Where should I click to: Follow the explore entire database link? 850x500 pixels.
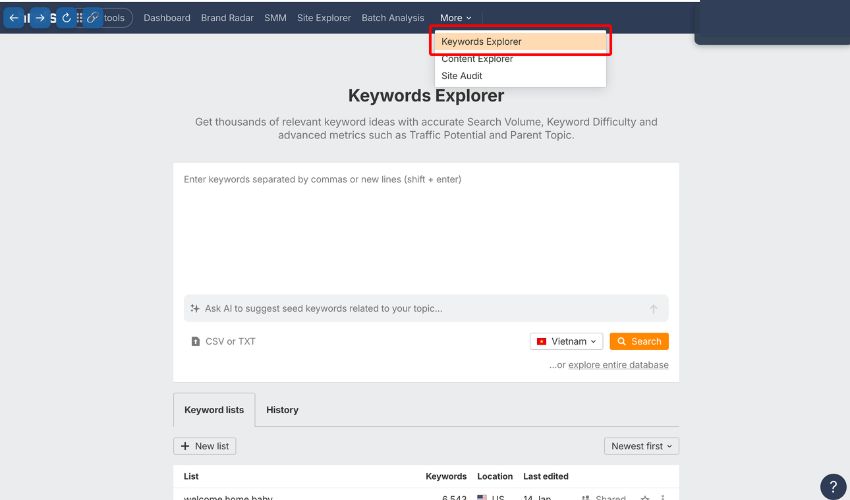(x=618, y=365)
